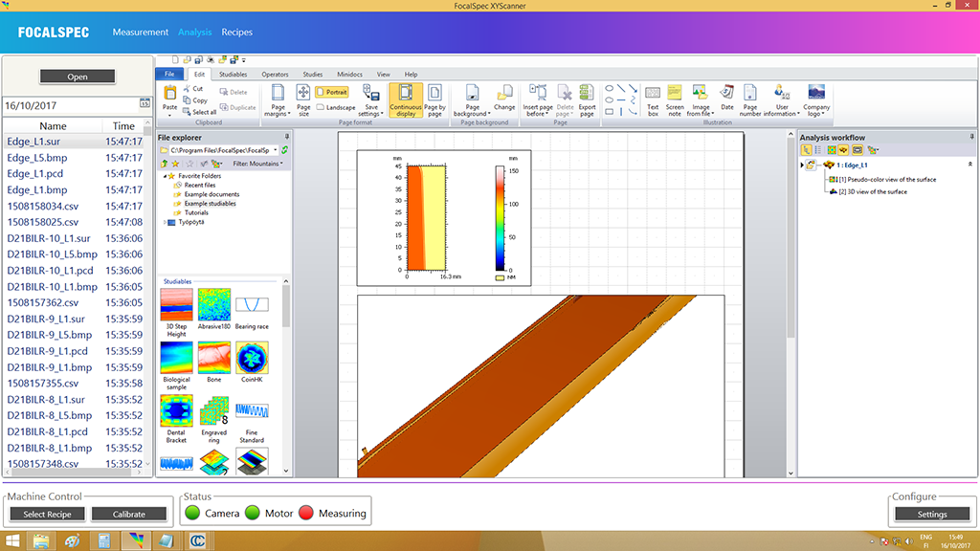Viewport: 980px width, 551px height.
Task: Select the arrow line shape tool
Action: (633, 89)
